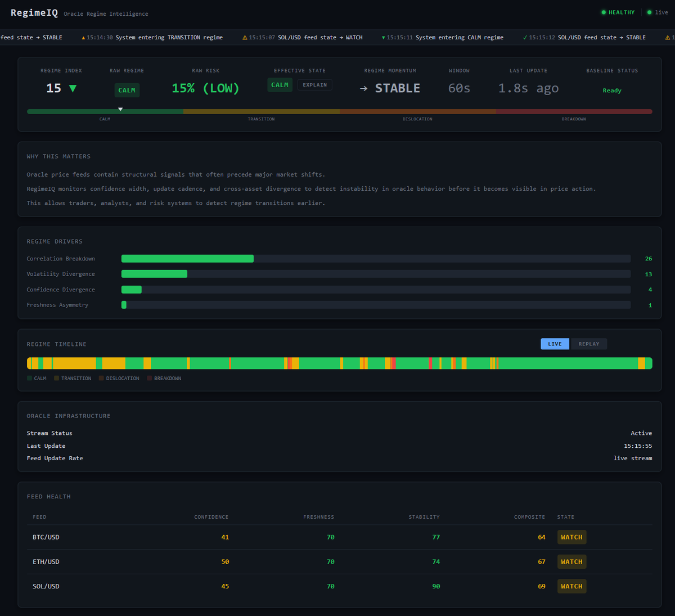Click the TRANSITION legend swatch
The height and width of the screenshot is (616, 675).
coord(56,378)
